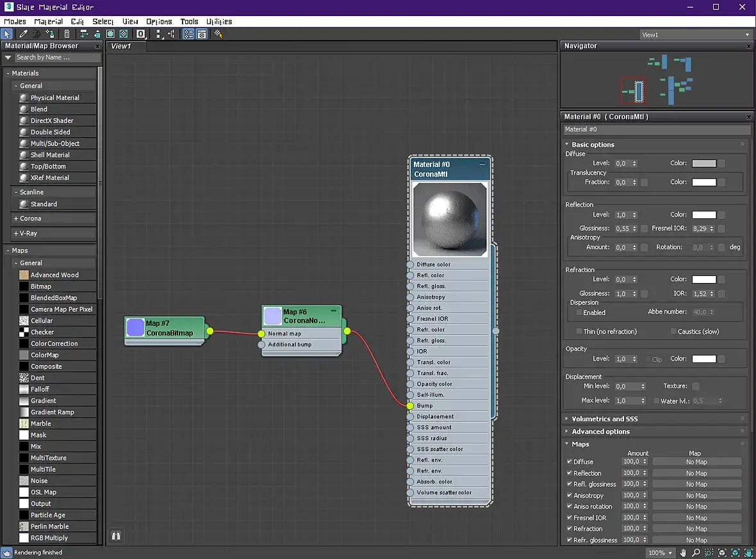Viewport: 756px width, 559px height.
Task: Open Material ID Channel flyout icon
Action: point(141,34)
